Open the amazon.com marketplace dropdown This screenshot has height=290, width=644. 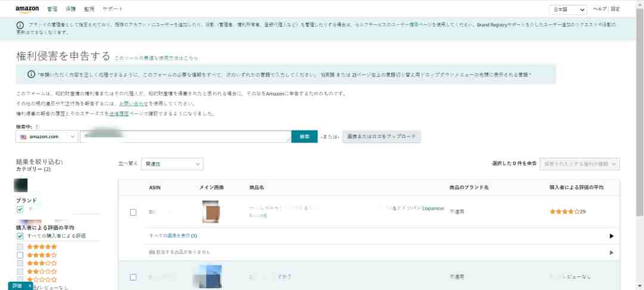pyautogui.click(x=47, y=136)
